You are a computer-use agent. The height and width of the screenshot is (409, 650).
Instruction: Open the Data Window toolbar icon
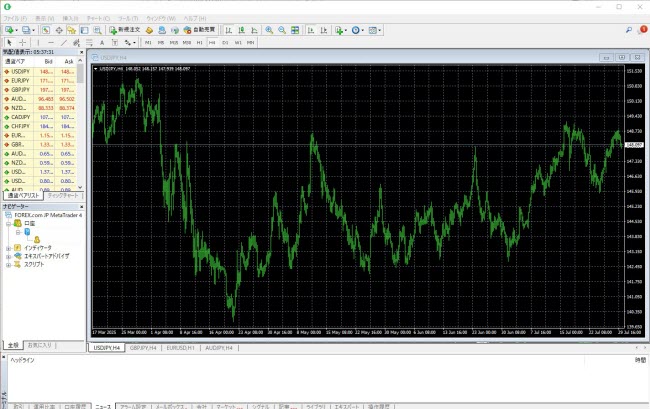tap(59, 30)
